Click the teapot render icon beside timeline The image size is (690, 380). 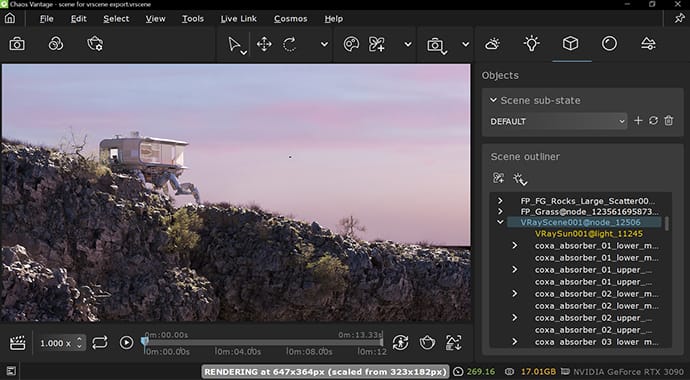coord(427,343)
